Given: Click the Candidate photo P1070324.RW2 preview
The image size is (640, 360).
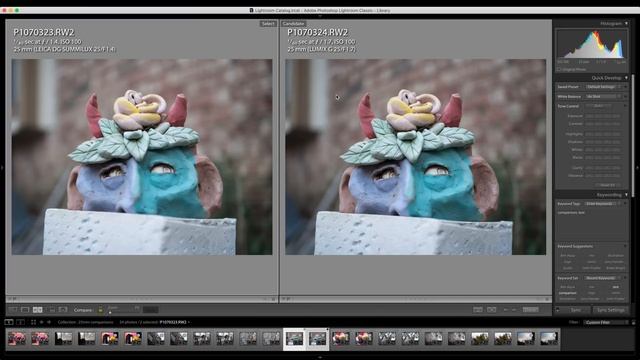Looking at the screenshot, I should click(416, 157).
